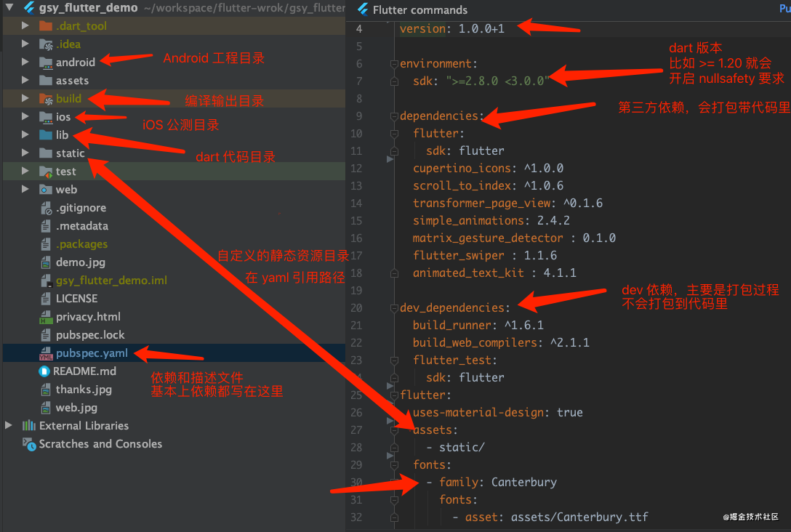Expand the static folder arrow

25,153
